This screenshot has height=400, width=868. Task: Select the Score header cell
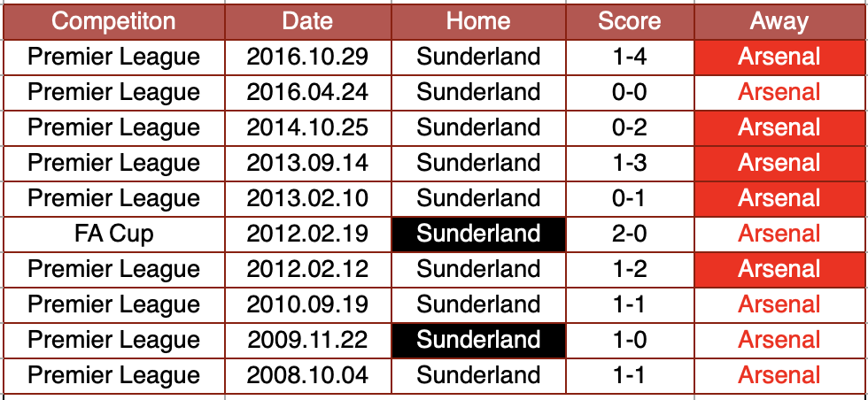coord(629,21)
